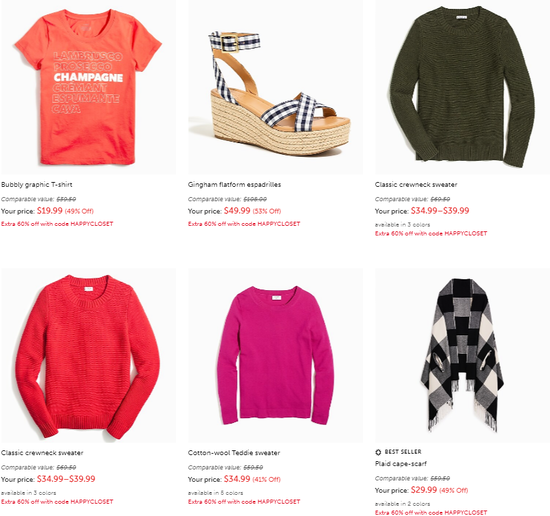Click the Bubbly graphic T-shirt title
This screenshot has height=516, width=550.
[x=36, y=185]
